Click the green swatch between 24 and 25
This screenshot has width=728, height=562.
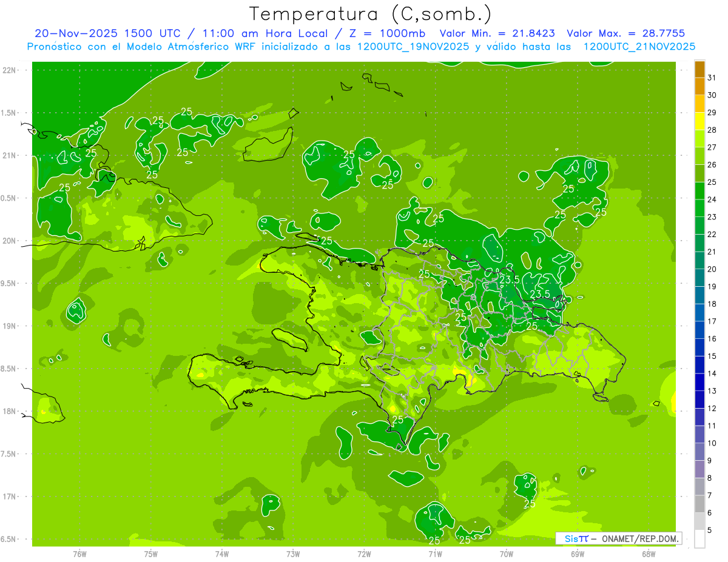[699, 191]
